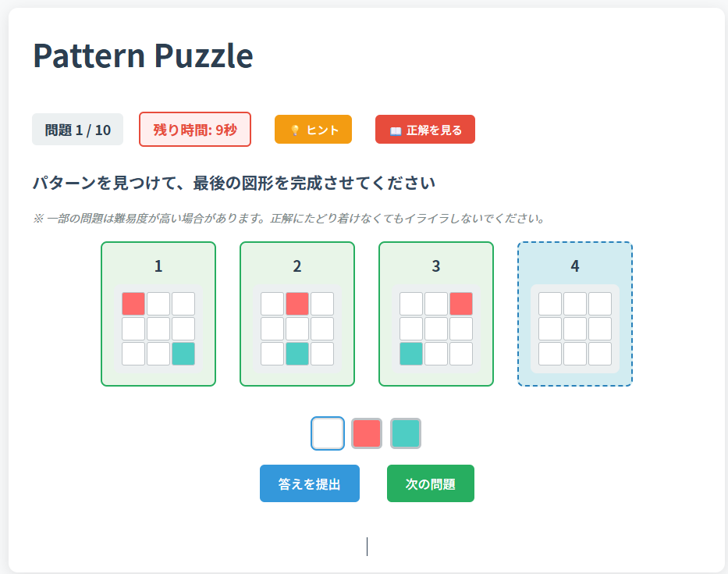Screen dimensions: 728x574
Task: Select the teal color swatch
Action: tap(406, 433)
